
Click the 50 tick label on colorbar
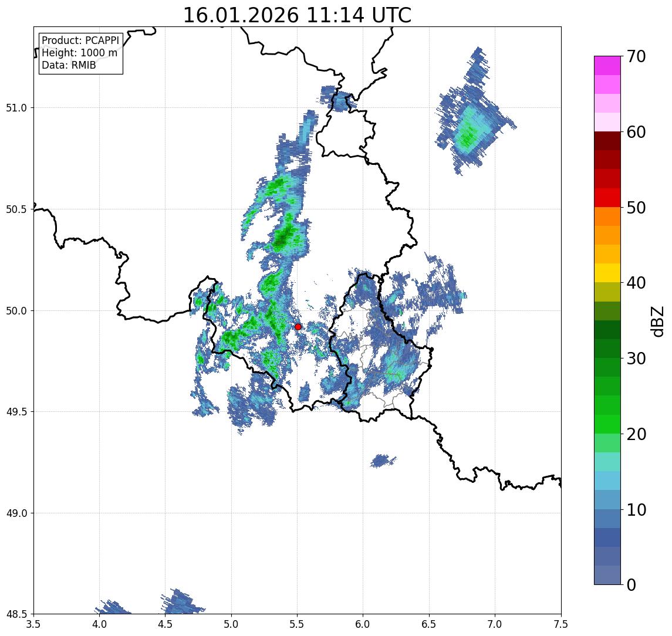636,208
